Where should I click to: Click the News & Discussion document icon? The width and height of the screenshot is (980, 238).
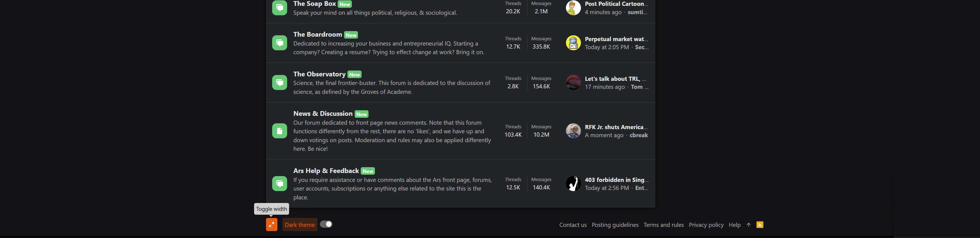click(x=280, y=131)
